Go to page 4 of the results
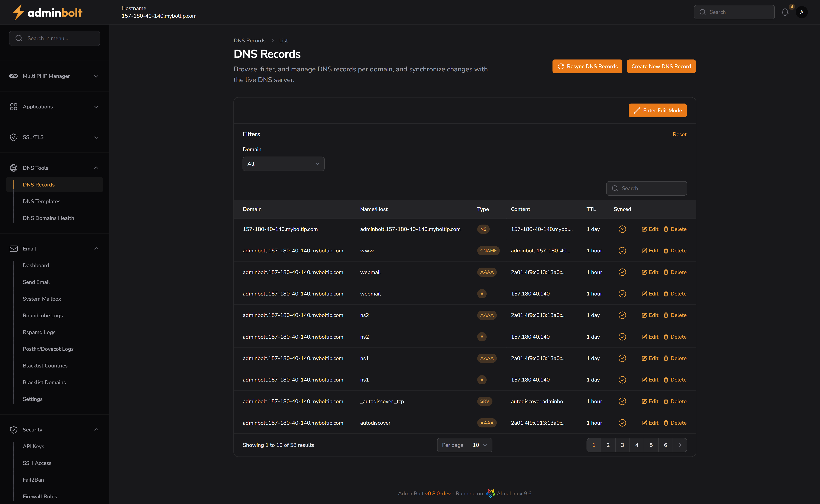The height and width of the screenshot is (504, 820). (x=637, y=445)
